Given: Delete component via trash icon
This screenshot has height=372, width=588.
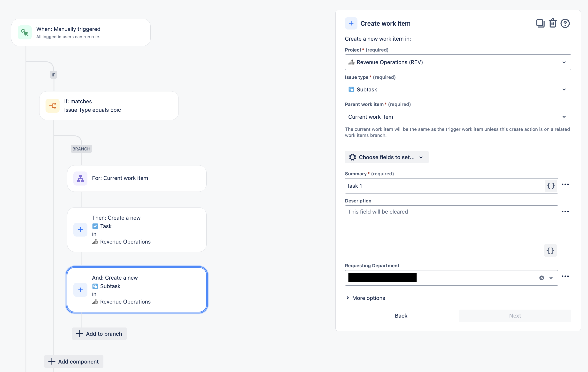Looking at the screenshot, I should point(553,23).
